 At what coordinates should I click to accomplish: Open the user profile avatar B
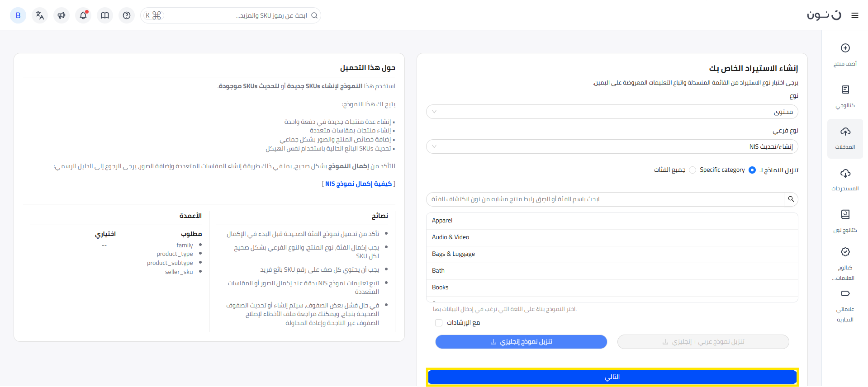tap(18, 15)
